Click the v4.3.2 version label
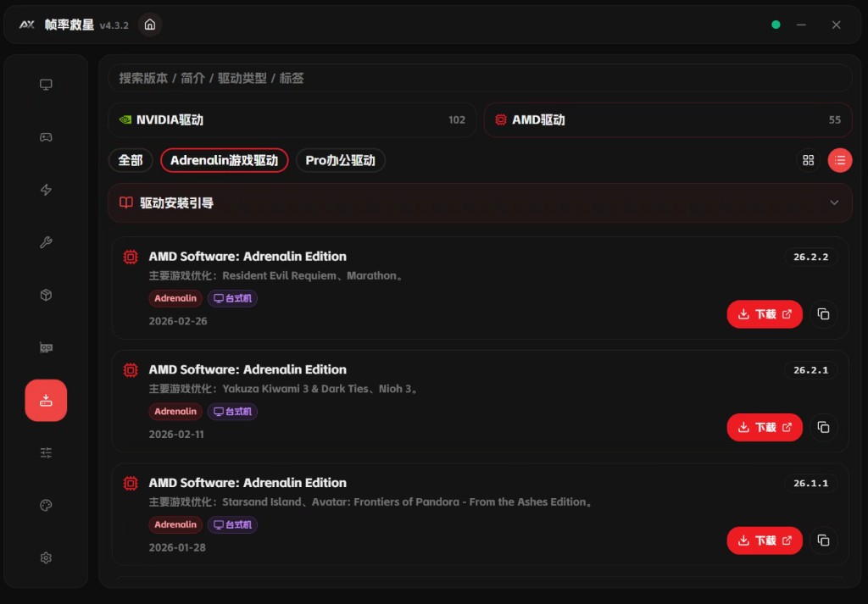 point(114,25)
